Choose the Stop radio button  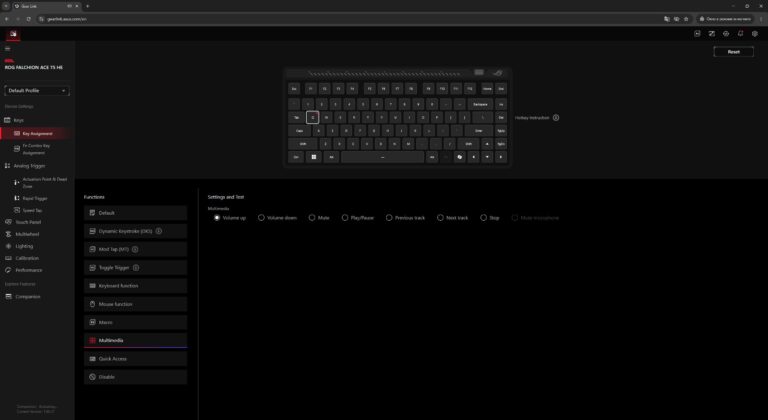click(483, 218)
